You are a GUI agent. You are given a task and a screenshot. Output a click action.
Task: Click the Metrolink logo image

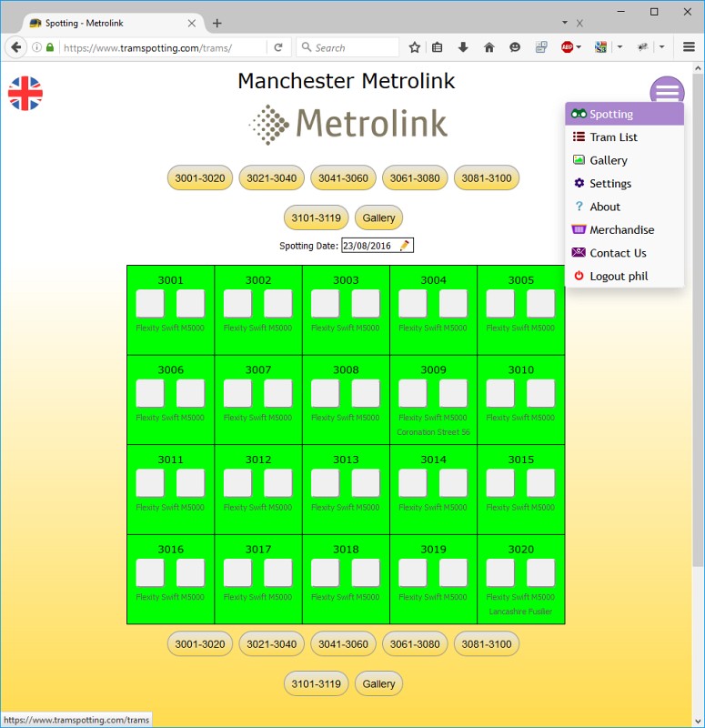coord(348,125)
